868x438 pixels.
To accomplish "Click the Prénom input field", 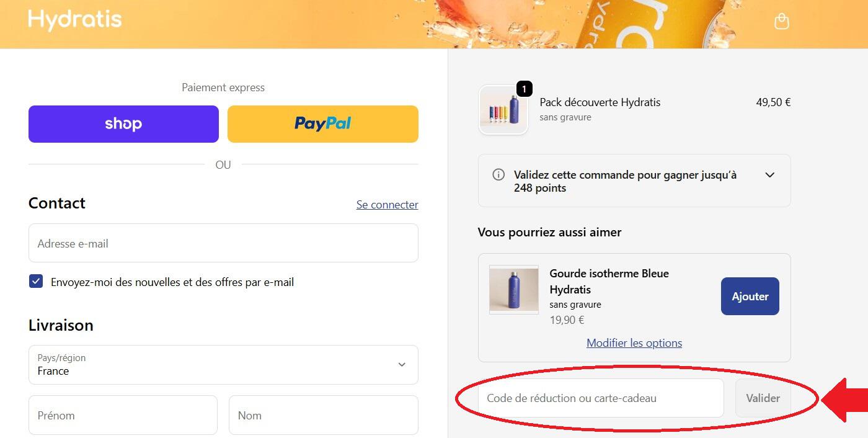I will (123, 415).
